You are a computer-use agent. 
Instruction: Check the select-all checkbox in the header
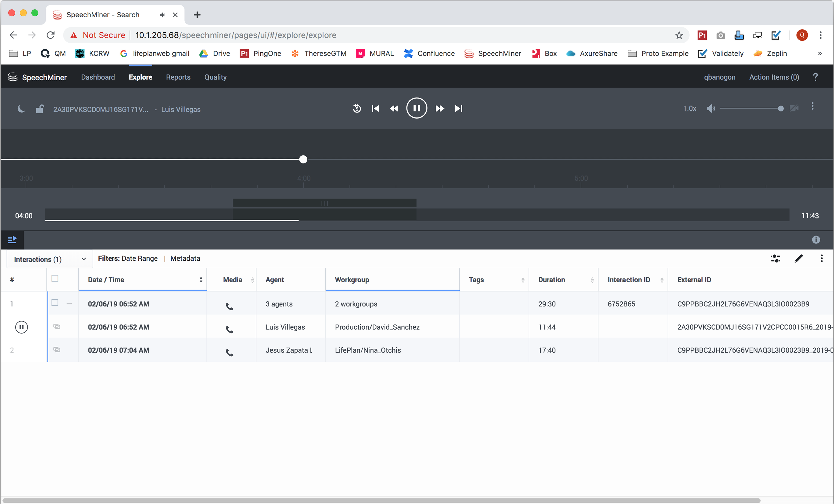coord(55,278)
